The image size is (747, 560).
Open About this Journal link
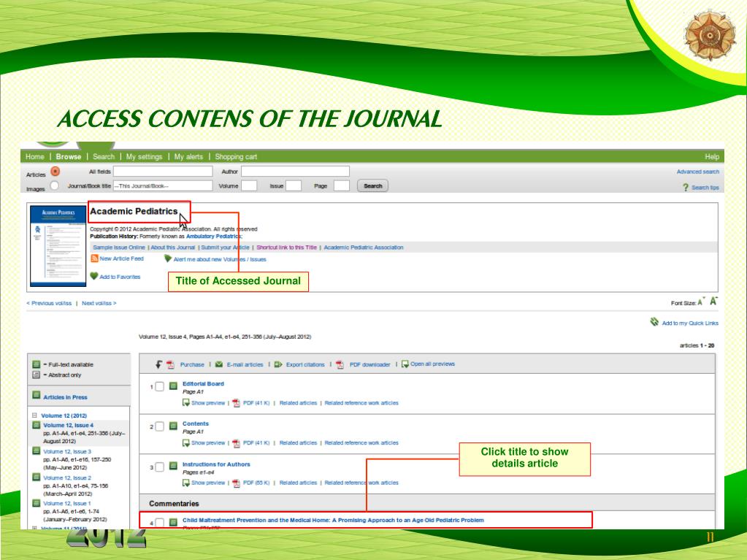(x=173, y=248)
